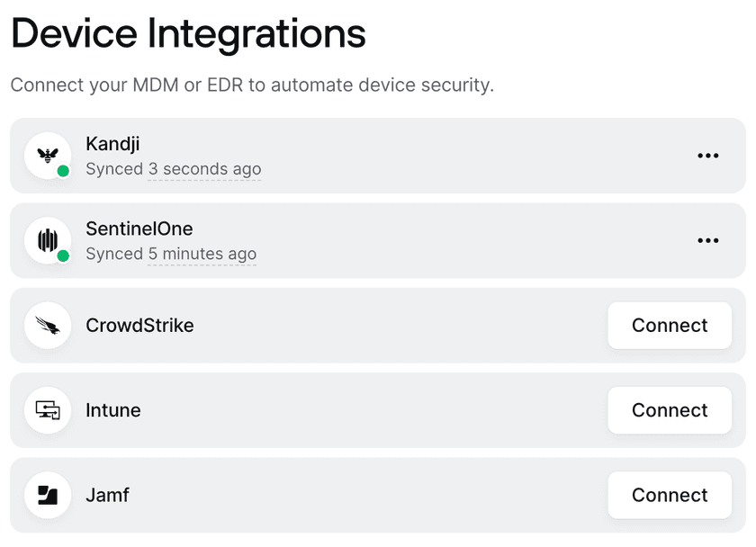The image size is (756, 547).
Task: Click the Jamf logo icon
Action: coord(48,495)
